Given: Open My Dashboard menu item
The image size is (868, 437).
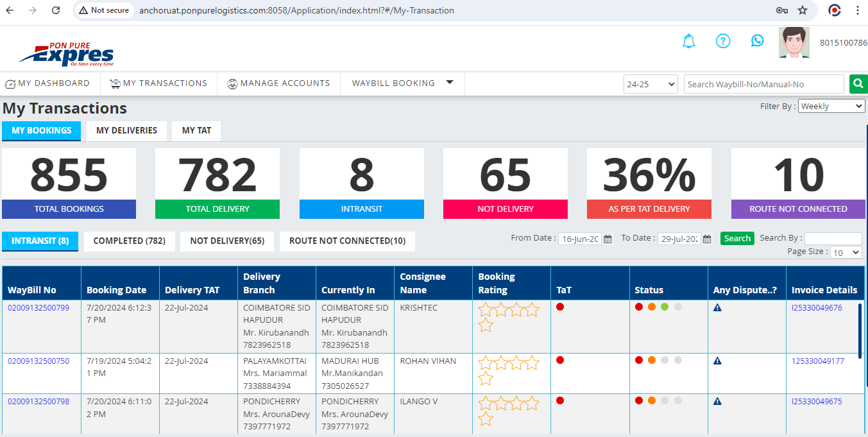Looking at the screenshot, I should [x=47, y=83].
